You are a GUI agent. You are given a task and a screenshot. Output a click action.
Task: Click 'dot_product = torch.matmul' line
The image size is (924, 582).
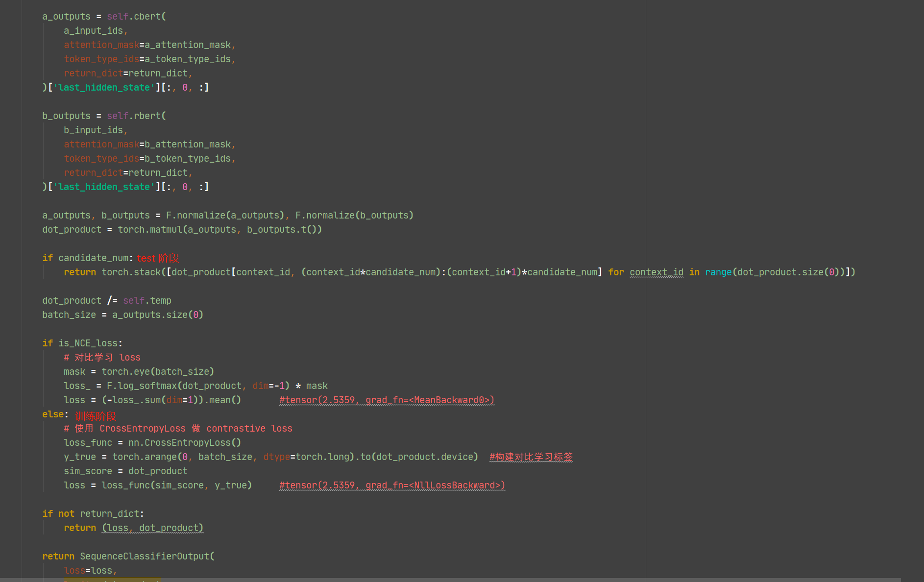[x=182, y=230]
